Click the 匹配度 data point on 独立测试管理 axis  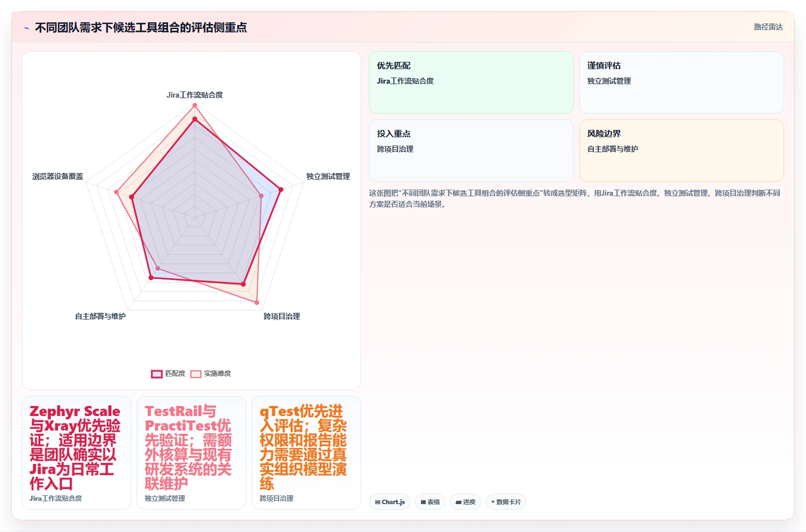click(281, 190)
